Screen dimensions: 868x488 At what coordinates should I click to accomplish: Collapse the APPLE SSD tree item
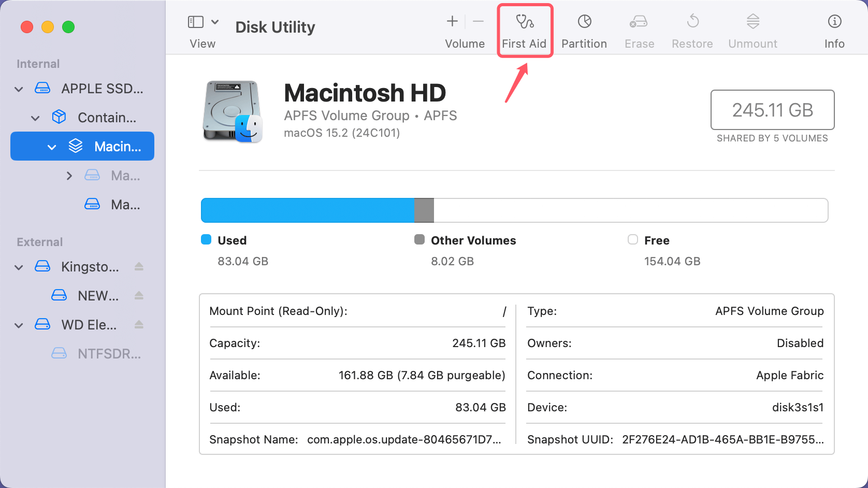(x=18, y=89)
